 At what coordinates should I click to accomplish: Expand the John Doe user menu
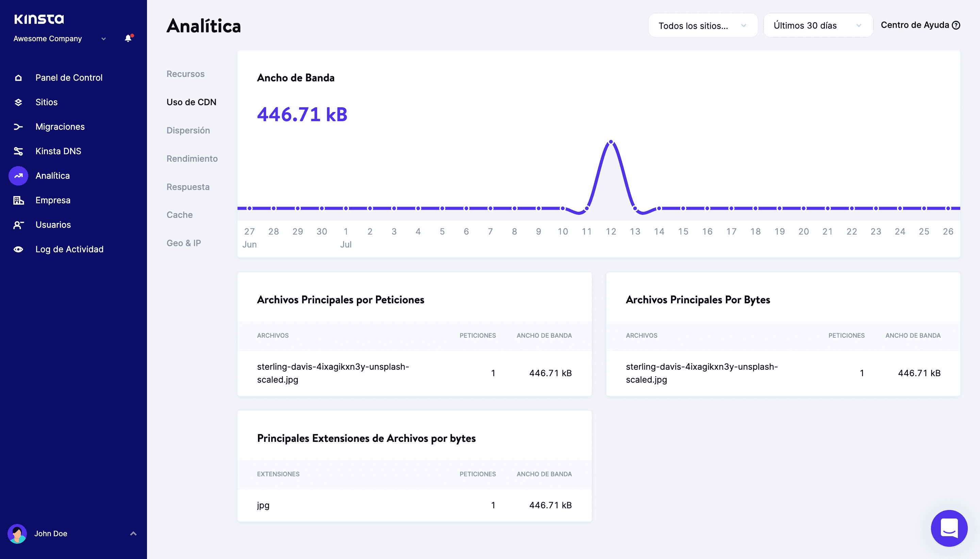tap(133, 534)
